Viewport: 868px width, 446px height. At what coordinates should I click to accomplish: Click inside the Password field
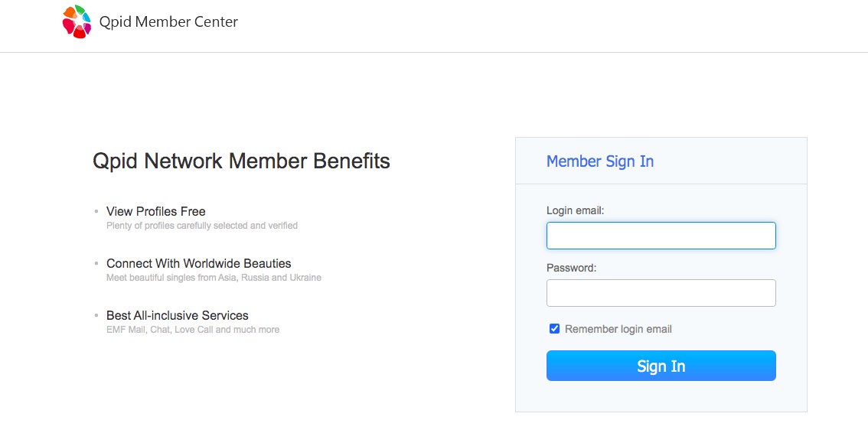[x=661, y=293]
